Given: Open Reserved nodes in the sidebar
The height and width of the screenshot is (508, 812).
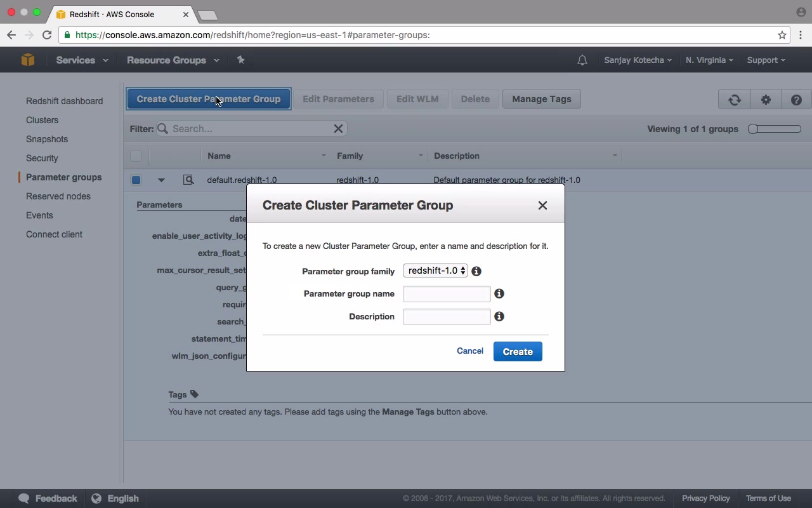Looking at the screenshot, I should [x=58, y=196].
